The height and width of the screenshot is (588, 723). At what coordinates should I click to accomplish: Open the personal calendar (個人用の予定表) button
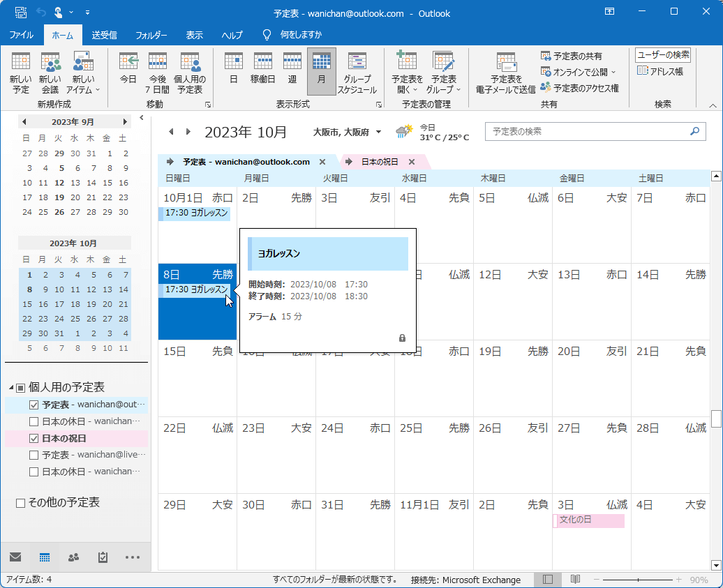tap(190, 73)
